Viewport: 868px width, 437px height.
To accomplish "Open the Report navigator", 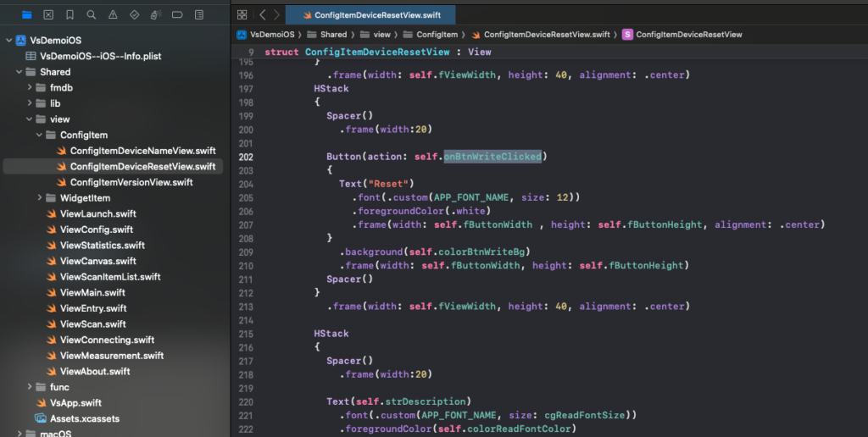I will point(198,14).
